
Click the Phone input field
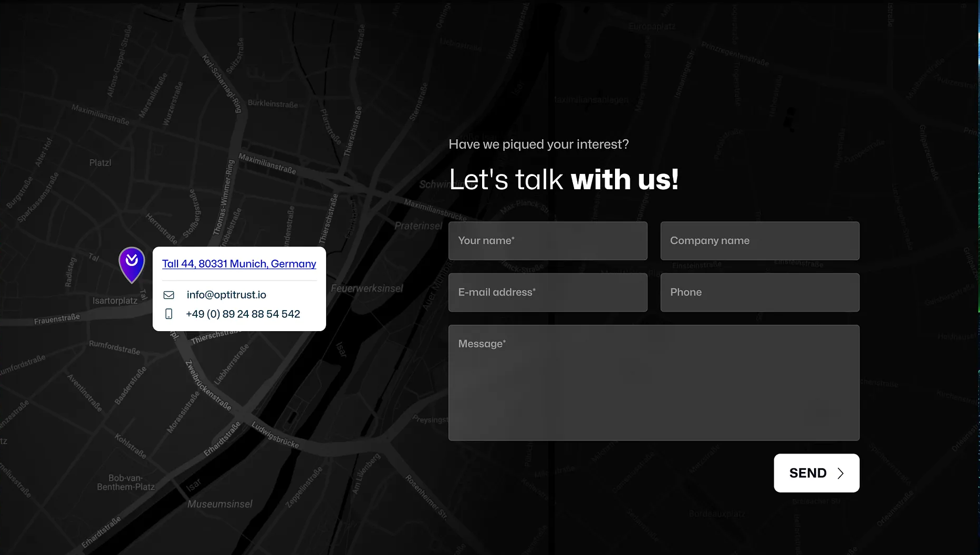coord(759,292)
